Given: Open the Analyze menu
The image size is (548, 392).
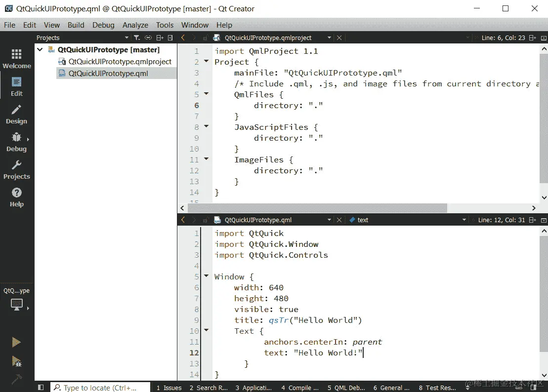Looking at the screenshot, I should click(135, 25).
